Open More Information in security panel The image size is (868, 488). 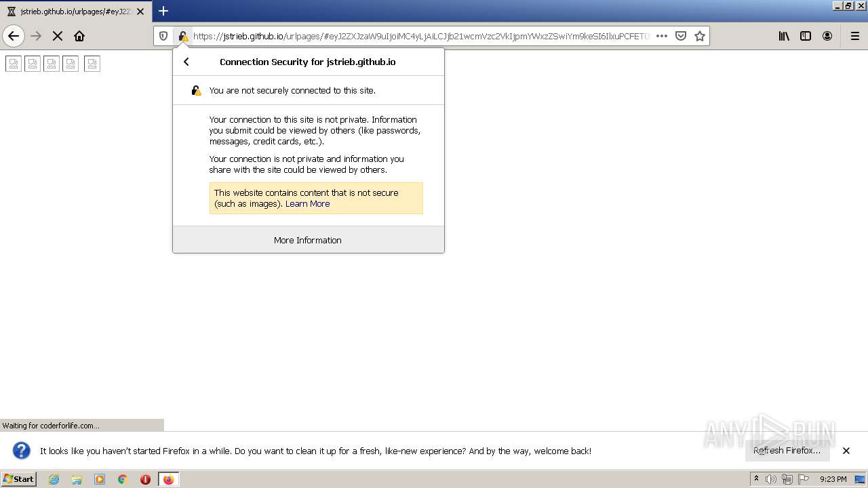tap(309, 240)
